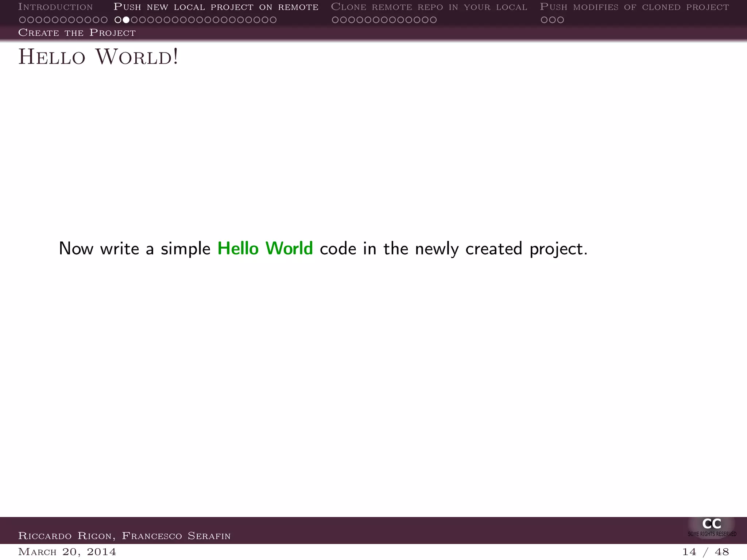The width and height of the screenshot is (747, 560).
Task: Click the Create the Project subsection label
Action: click(x=77, y=33)
